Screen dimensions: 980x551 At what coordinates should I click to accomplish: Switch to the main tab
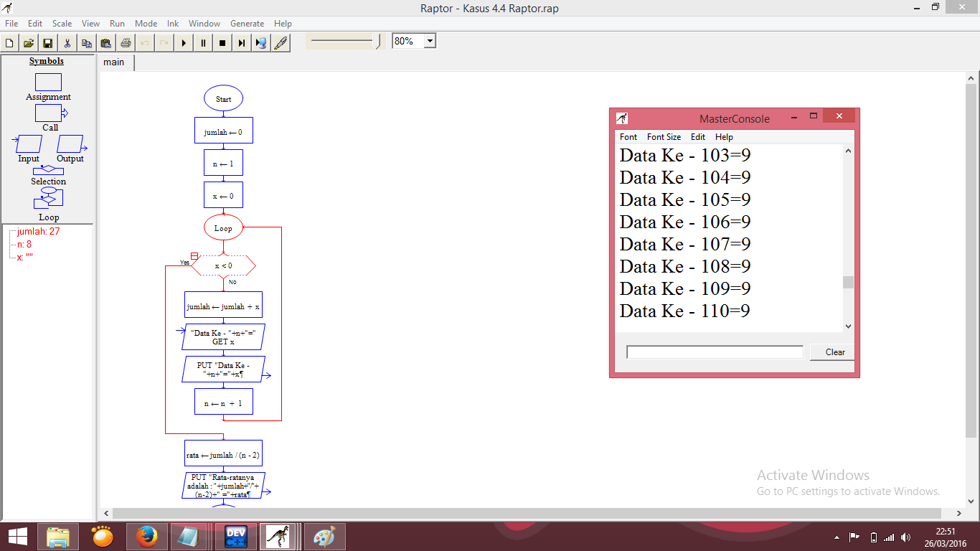click(x=114, y=62)
